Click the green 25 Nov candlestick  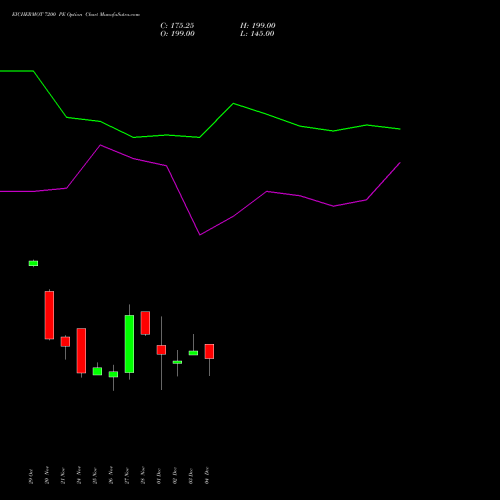coord(97,371)
